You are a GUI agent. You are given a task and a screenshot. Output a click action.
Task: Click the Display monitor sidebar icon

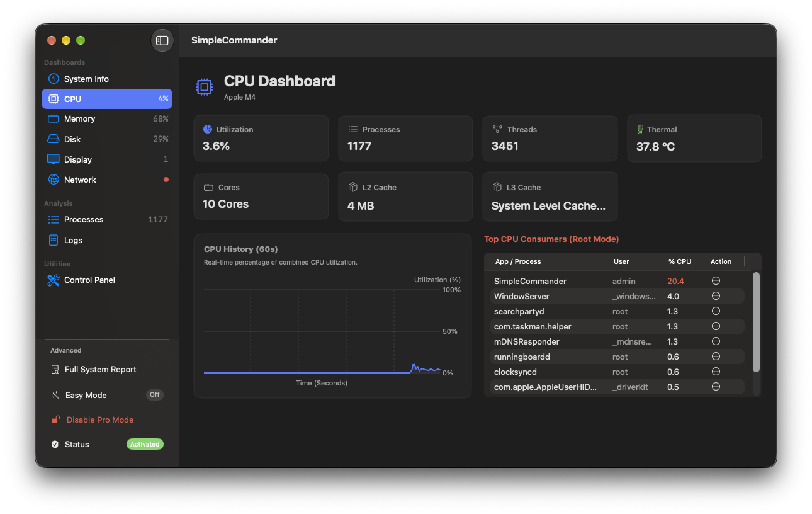coord(54,159)
